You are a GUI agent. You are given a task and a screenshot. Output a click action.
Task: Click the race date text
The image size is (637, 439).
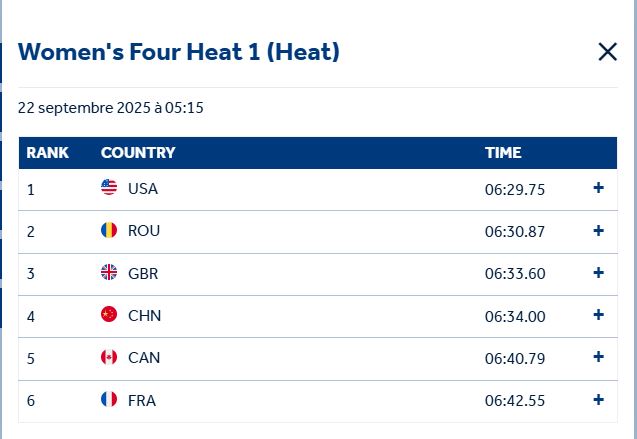click(x=111, y=107)
